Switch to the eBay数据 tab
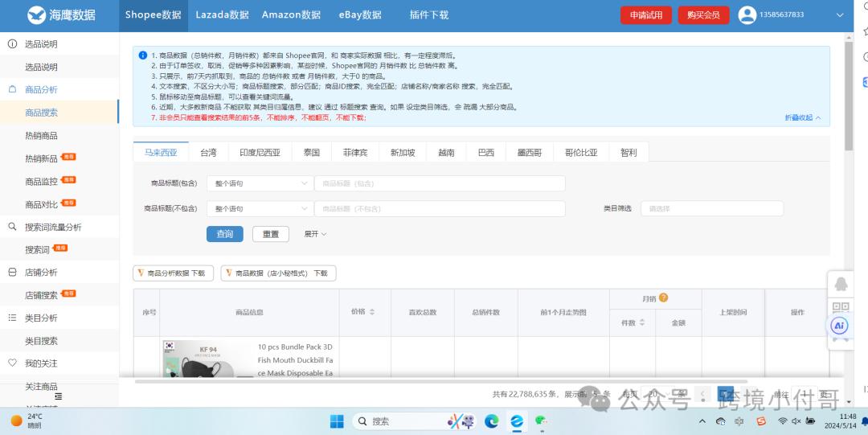Viewport: 868px width, 435px height. click(360, 15)
